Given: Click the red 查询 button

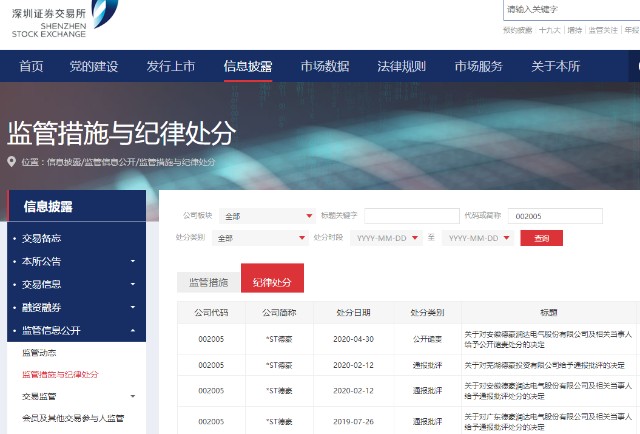Looking at the screenshot, I should pyautogui.click(x=542, y=238).
